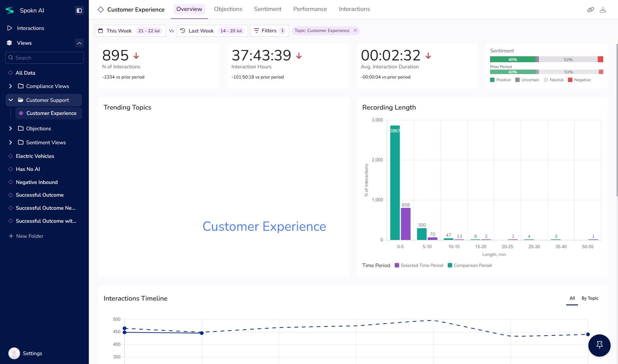Open the Performance tab
Viewport: 618px width, 364px height.
[310, 9]
